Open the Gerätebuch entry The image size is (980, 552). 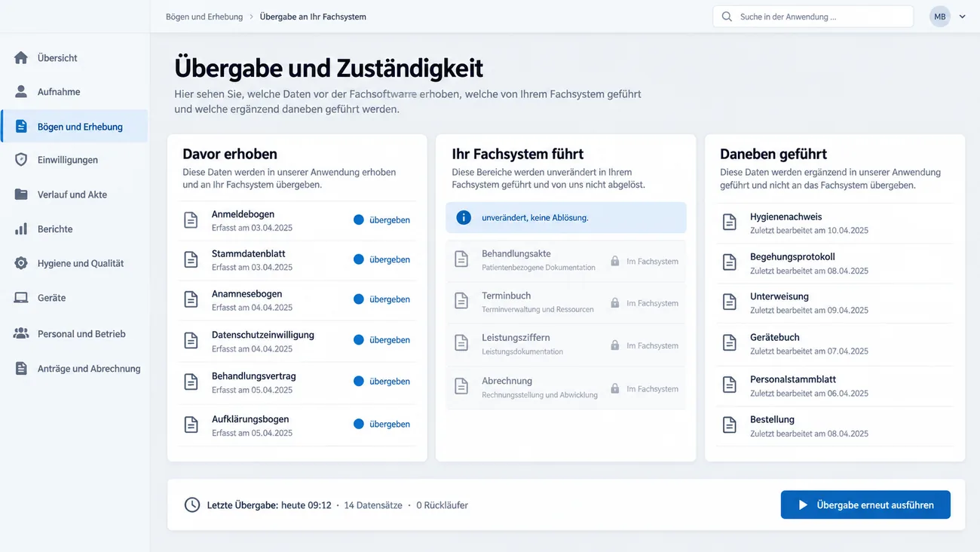click(x=835, y=343)
